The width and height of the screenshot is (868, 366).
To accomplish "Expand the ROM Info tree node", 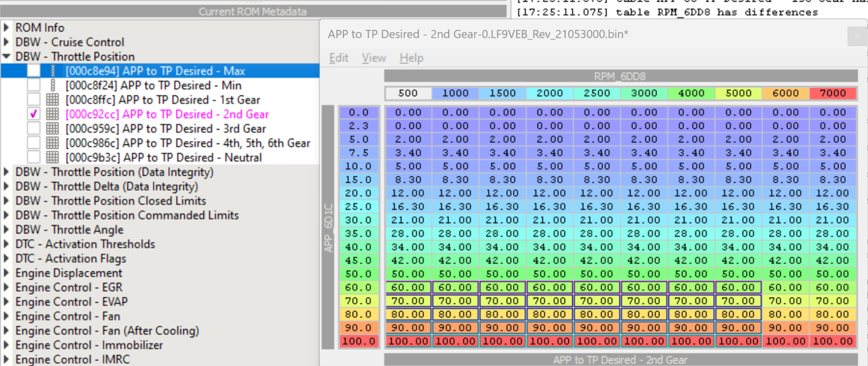I will (x=7, y=27).
